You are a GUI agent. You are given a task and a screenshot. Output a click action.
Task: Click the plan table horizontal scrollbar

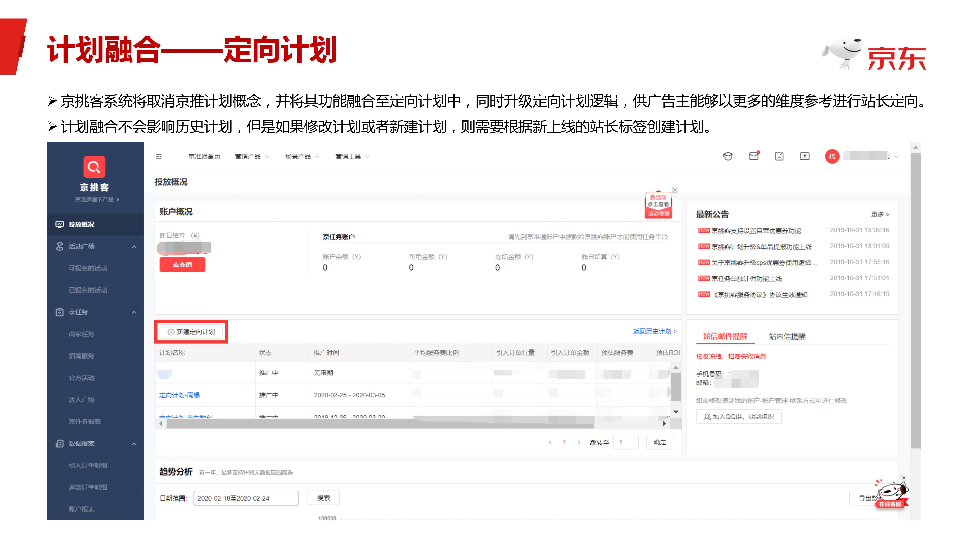coord(380,424)
